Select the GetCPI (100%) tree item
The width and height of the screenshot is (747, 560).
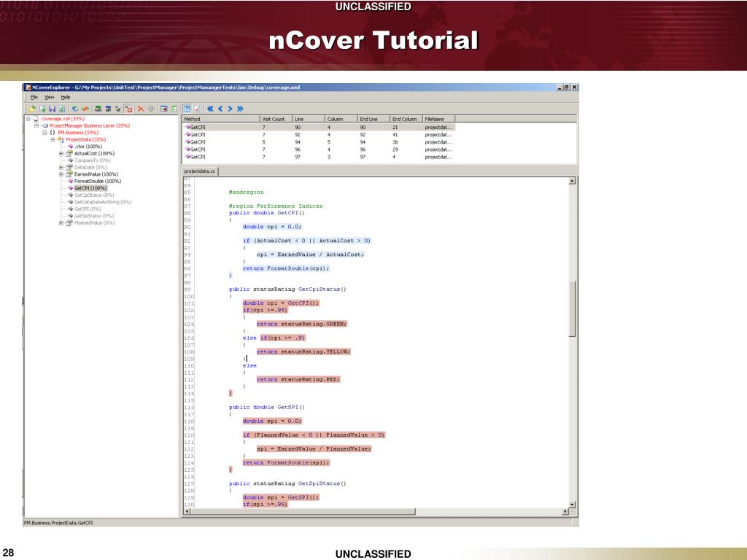90,188
